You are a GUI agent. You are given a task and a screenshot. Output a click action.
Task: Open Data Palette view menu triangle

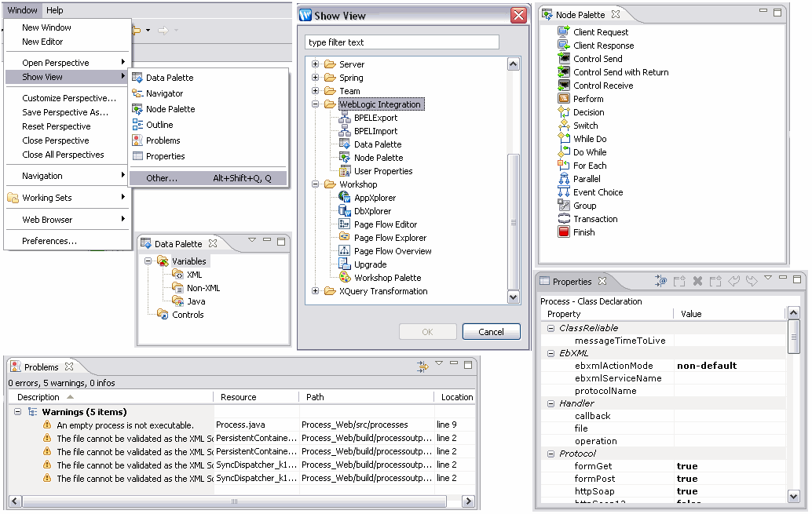[251, 239]
